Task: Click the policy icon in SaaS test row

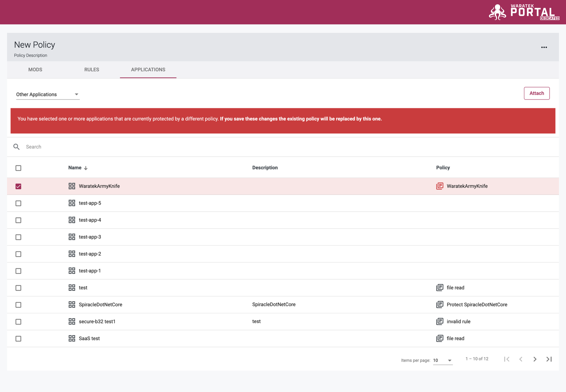Action: (x=440, y=338)
